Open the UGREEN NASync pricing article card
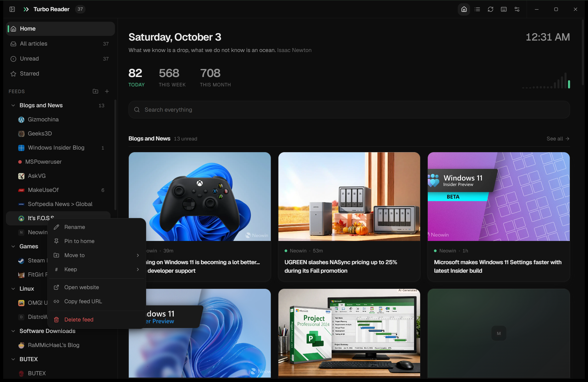 click(349, 217)
